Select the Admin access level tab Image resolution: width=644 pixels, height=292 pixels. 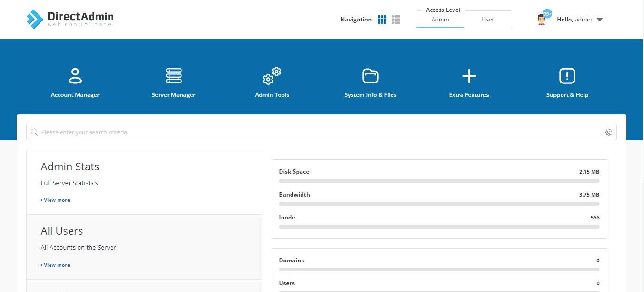440,20
